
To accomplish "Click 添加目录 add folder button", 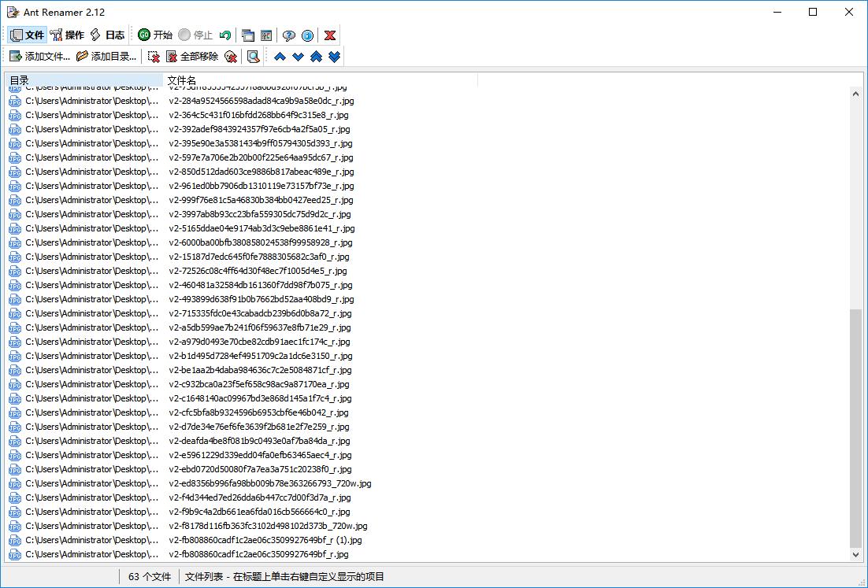I will click(x=106, y=57).
